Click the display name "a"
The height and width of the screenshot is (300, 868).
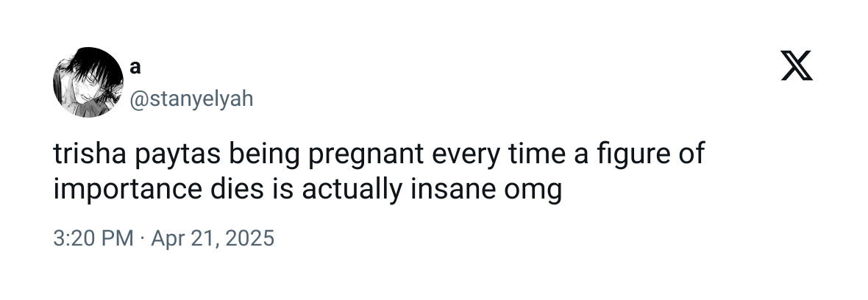[x=135, y=66]
